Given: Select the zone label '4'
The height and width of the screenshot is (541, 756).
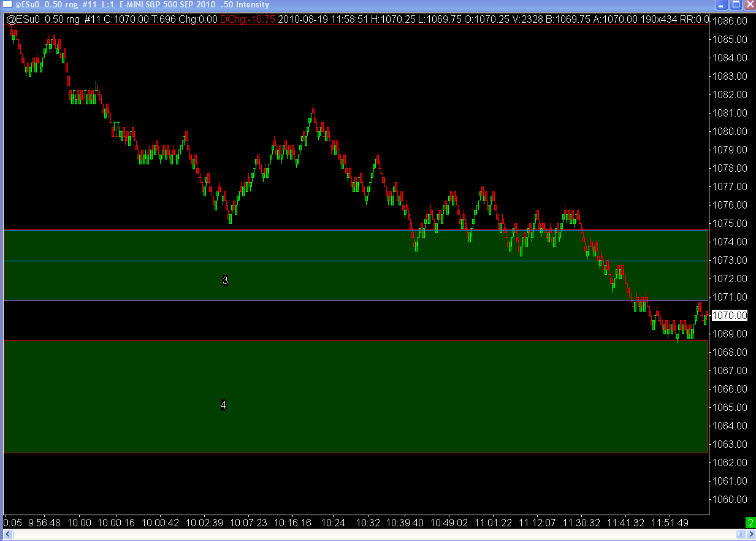Looking at the screenshot, I should tap(223, 405).
